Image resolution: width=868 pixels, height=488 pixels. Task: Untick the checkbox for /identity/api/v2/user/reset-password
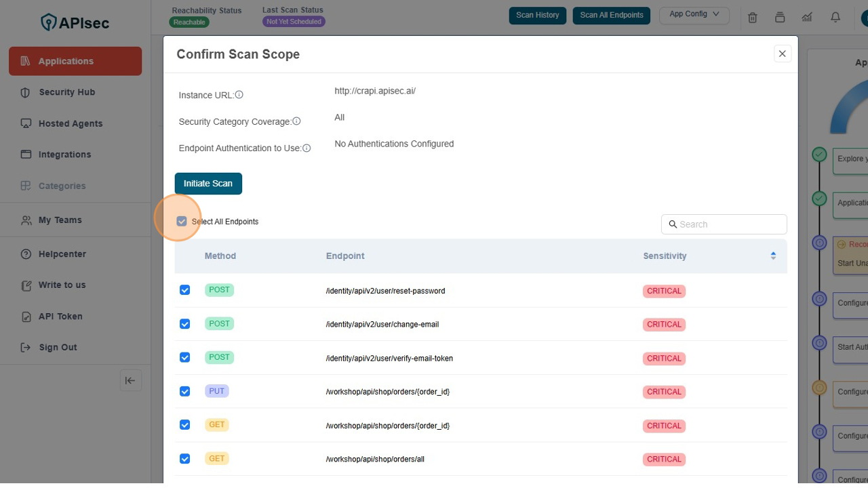click(184, 289)
